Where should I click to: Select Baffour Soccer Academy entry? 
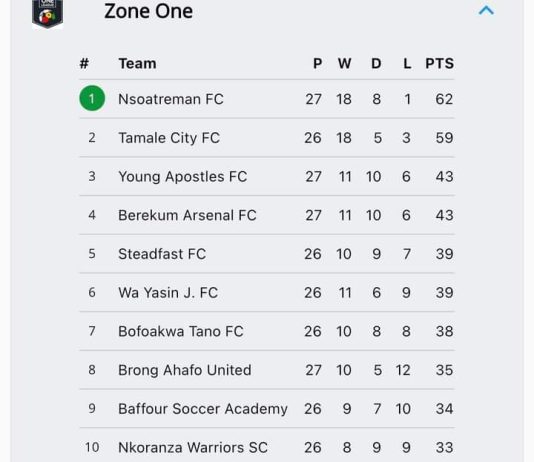tap(203, 409)
